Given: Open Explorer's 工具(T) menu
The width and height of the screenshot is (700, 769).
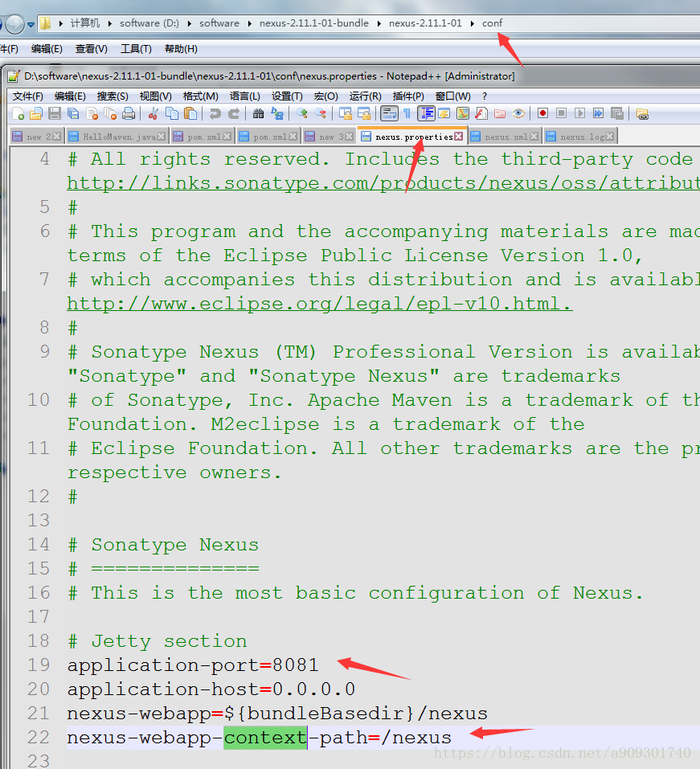Looking at the screenshot, I should click(136, 49).
